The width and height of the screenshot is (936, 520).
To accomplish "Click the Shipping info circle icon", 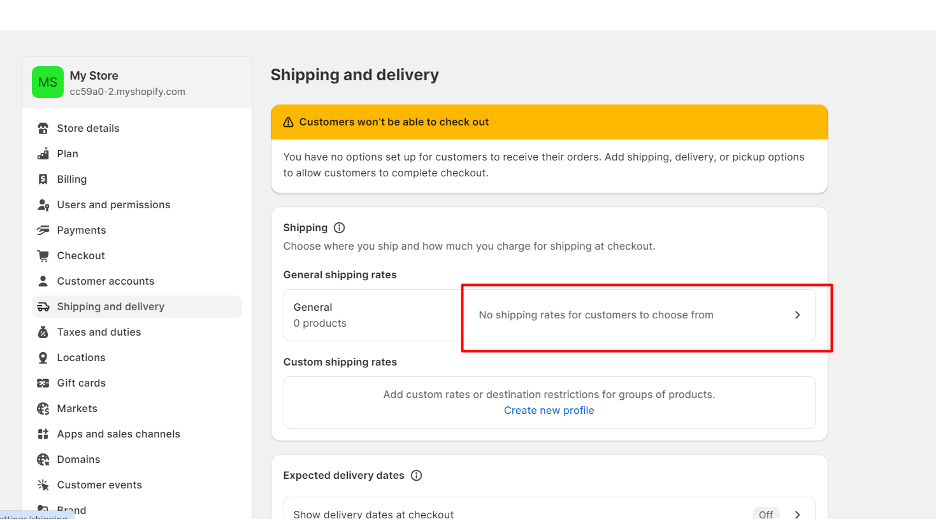I will 339,227.
